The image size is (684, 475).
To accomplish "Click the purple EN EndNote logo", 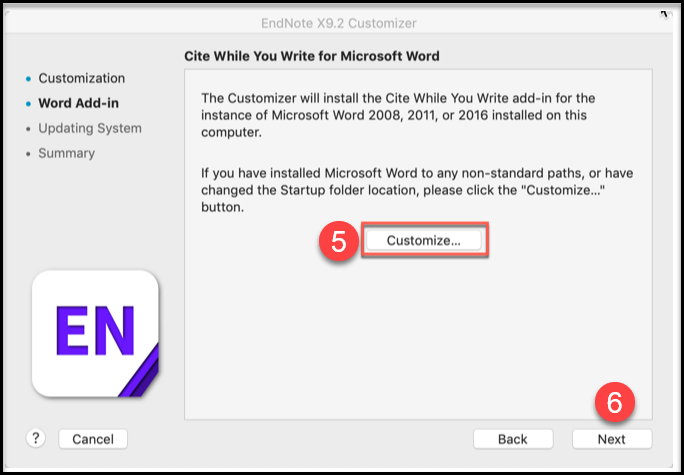I will [x=95, y=334].
